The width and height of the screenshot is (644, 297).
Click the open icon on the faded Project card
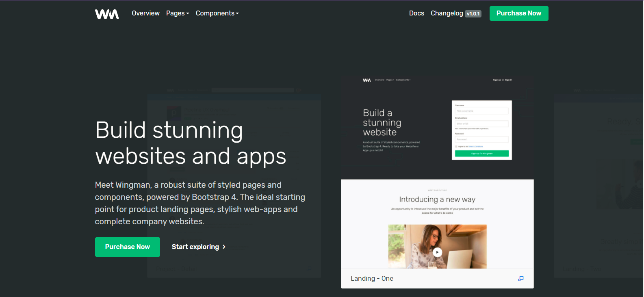[x=308, y=269]
